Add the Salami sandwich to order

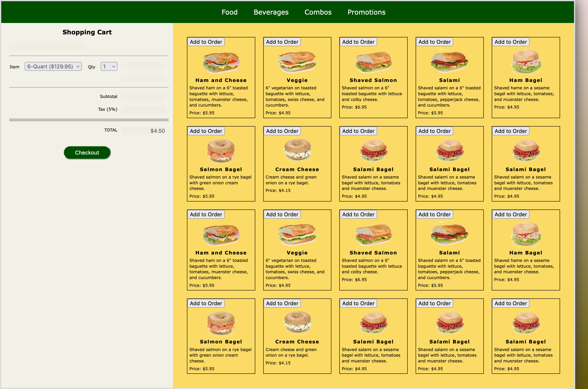[x=434, y=42]
